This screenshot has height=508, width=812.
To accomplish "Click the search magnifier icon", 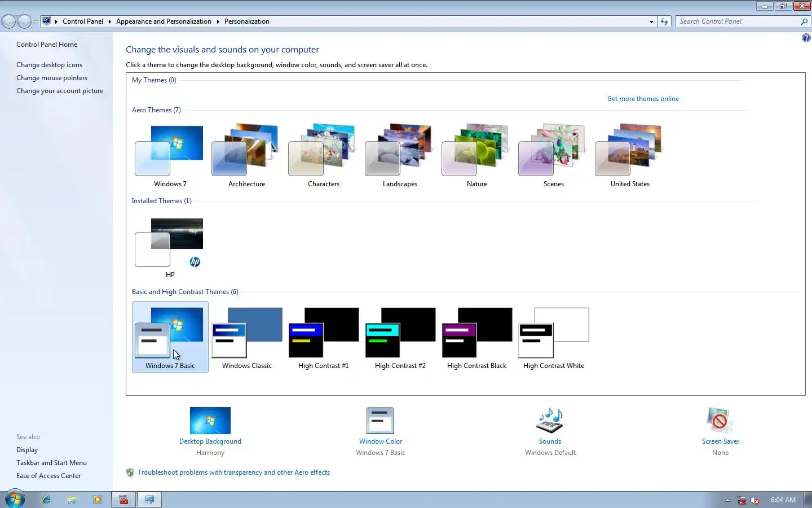I will click(804, 21).
